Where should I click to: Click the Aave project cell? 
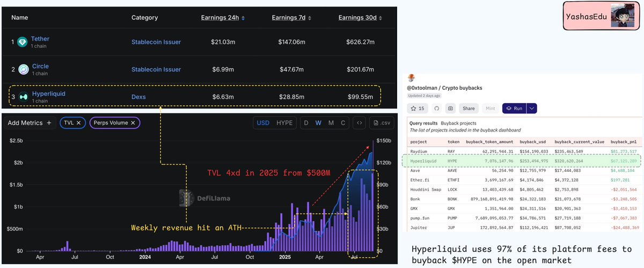(x=415, y=170)
